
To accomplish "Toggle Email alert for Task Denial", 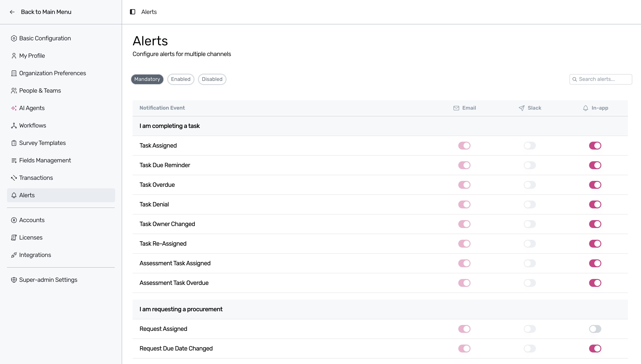I will pos(464,204).
